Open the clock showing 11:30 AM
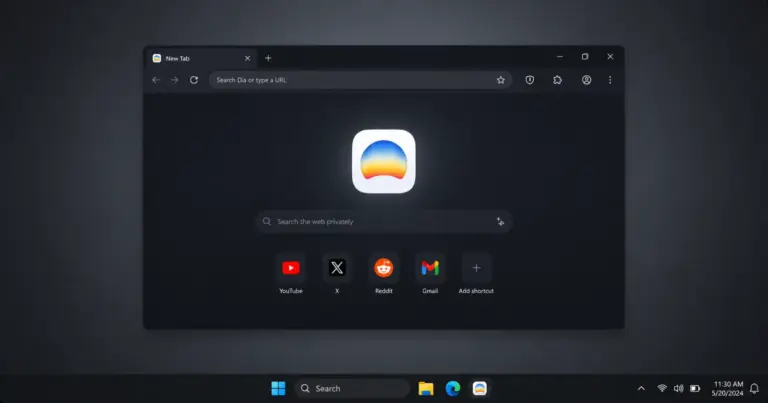 point(728,388)
